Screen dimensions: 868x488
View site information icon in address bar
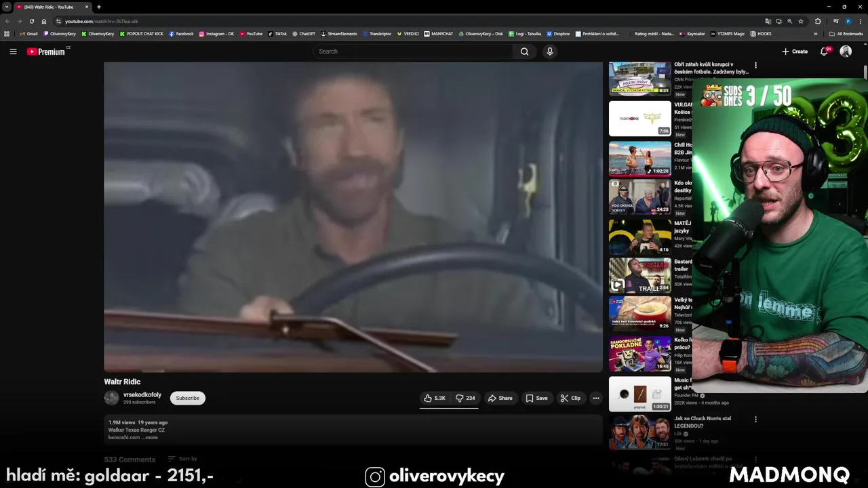58,21
